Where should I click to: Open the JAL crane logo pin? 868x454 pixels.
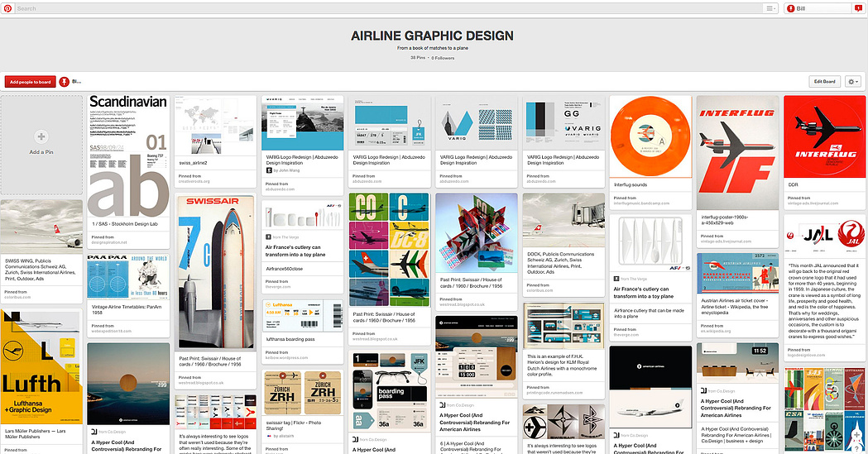tap(825, 237)
